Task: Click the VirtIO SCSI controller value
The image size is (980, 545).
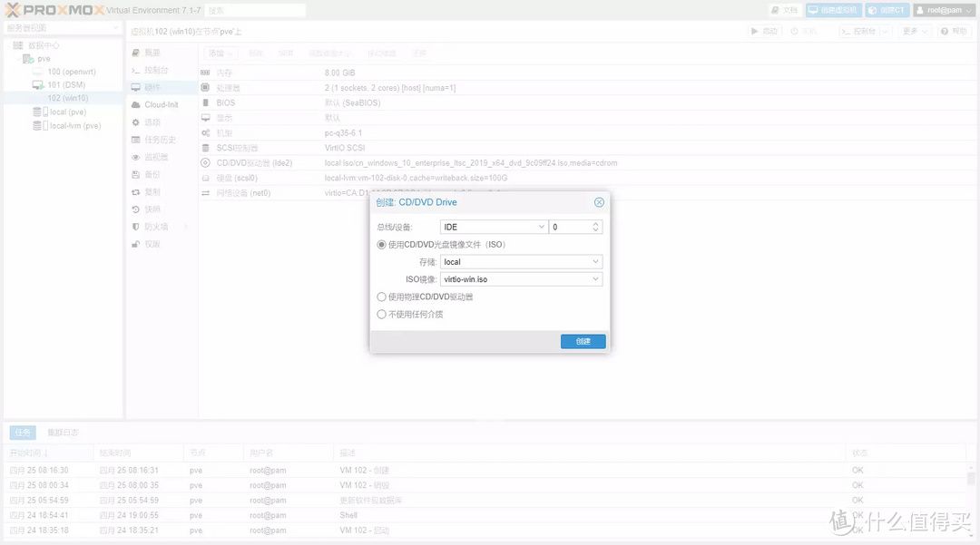Action: pos(345,148)
